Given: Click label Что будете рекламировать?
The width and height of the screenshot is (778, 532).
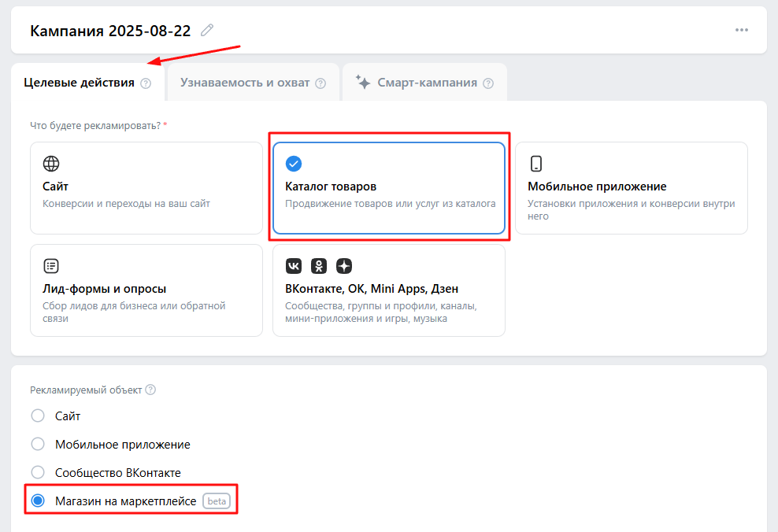Looking at the screenshot, I should click(95, 126).
